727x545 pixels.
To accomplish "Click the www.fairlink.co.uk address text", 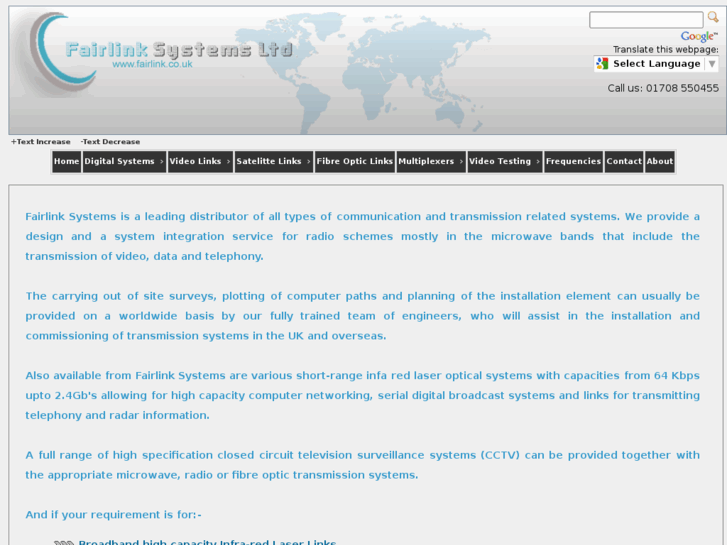I will point(152,64).
